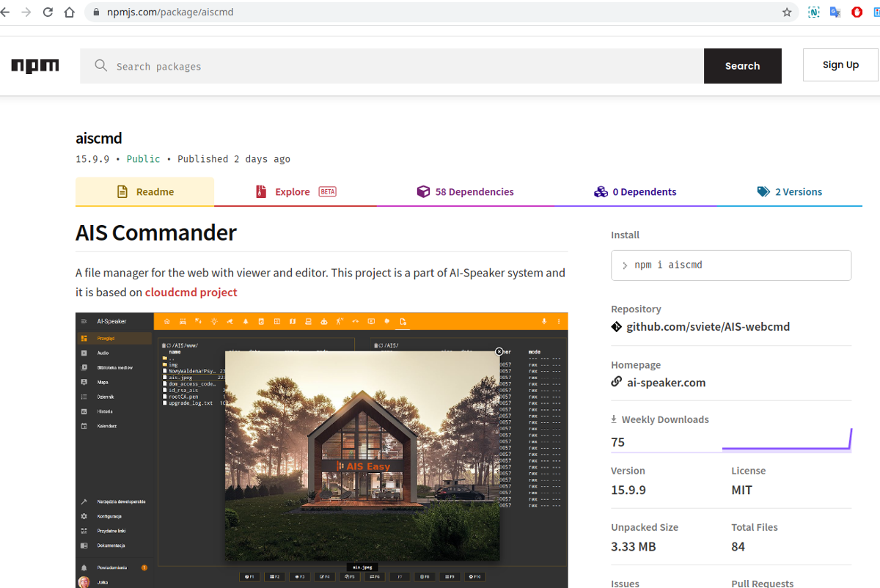Click the F1 help key button
880x588 pixels.
[249, 577]
